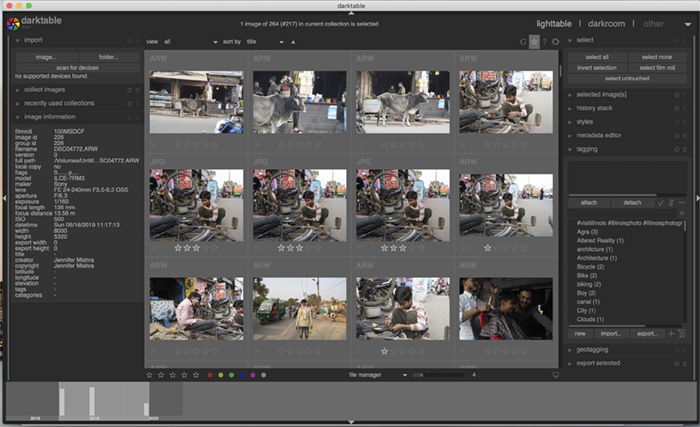Collapse right panel using right edge arrow
700x427 pixels.
697,198
